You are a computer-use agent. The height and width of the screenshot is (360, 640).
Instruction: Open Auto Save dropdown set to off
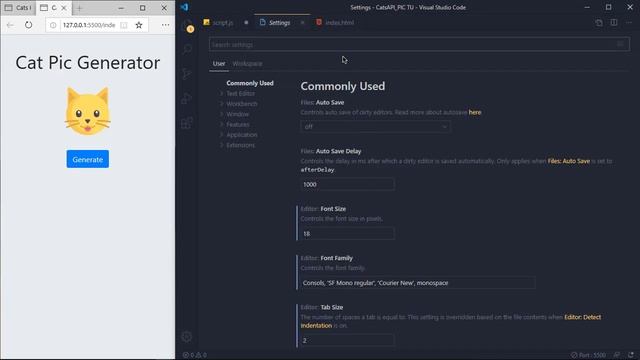[x=376, y=127]
